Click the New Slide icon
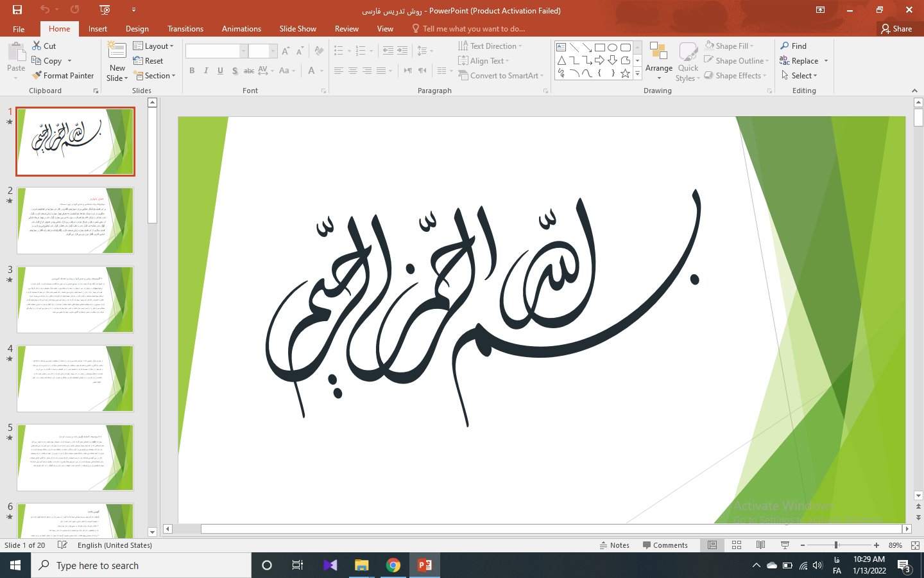 (x=117, y=51)
